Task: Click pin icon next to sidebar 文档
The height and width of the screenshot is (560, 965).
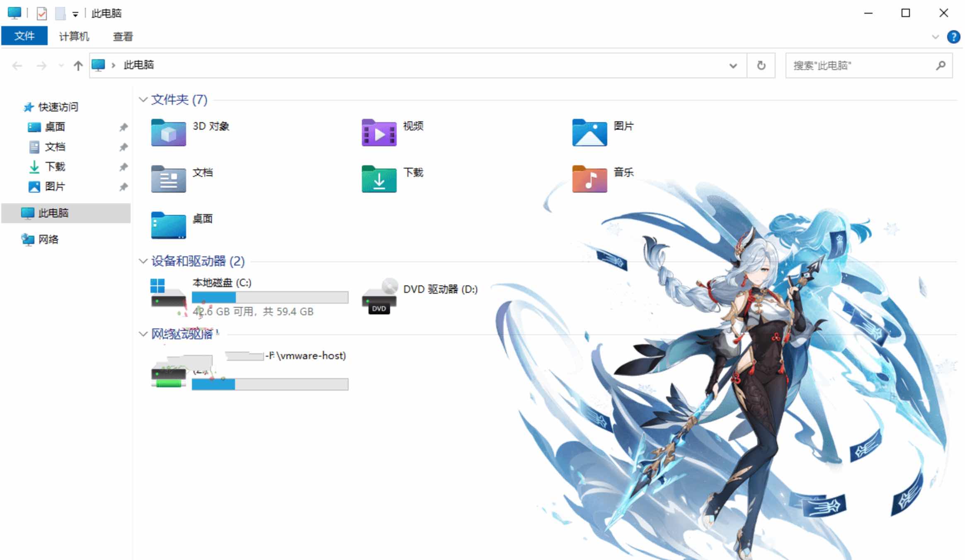Action: pos(123,147)
